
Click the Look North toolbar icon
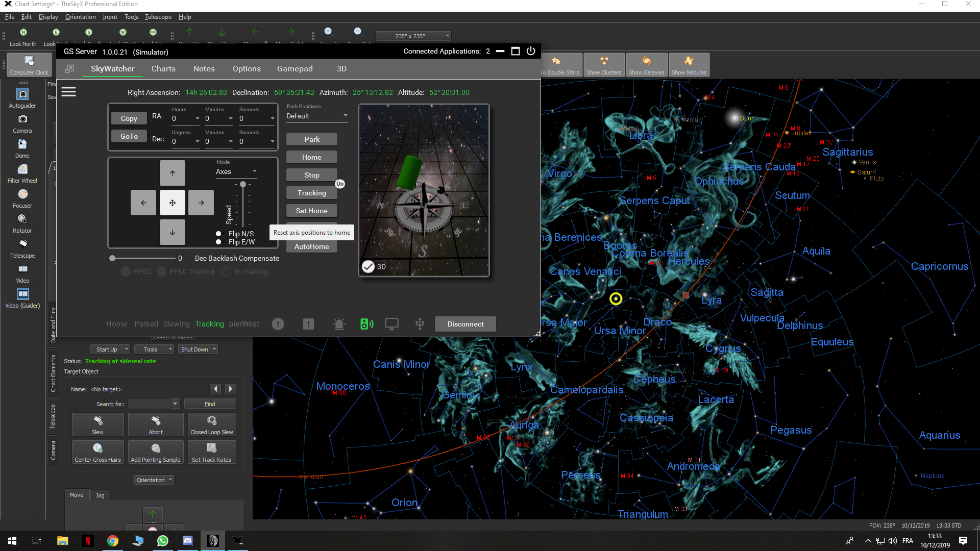tap(23, 32)
